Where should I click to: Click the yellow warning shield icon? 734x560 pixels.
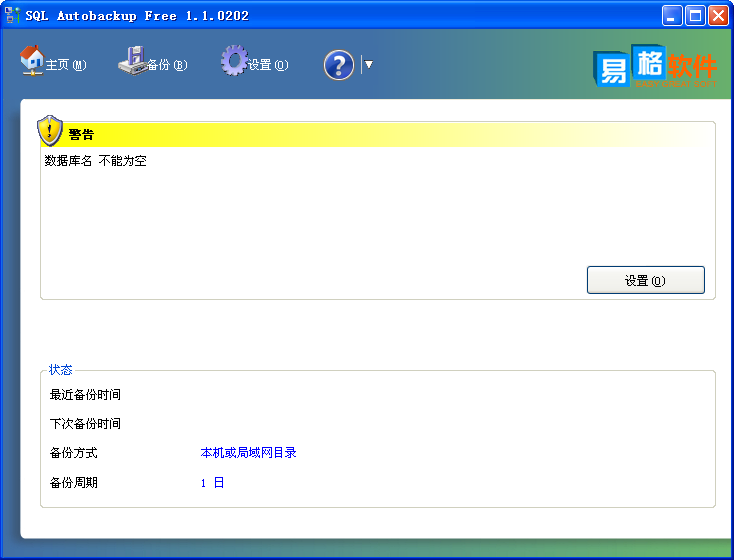pos(50,131)
